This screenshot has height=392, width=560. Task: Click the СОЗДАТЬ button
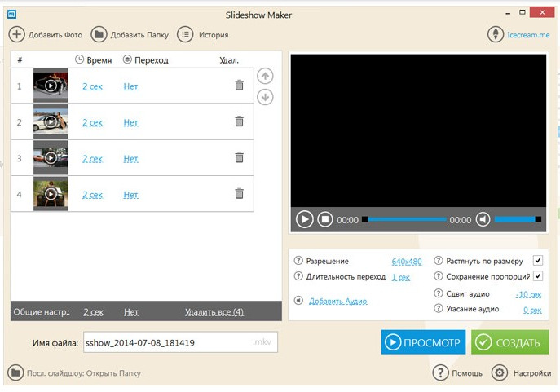[x=510, y=342]
